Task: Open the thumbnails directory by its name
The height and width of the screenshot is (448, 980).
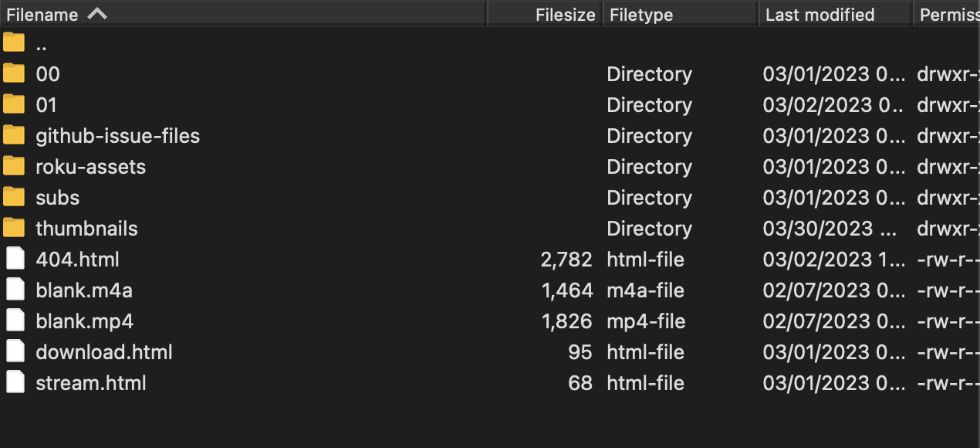Action: tap(86, 228)
